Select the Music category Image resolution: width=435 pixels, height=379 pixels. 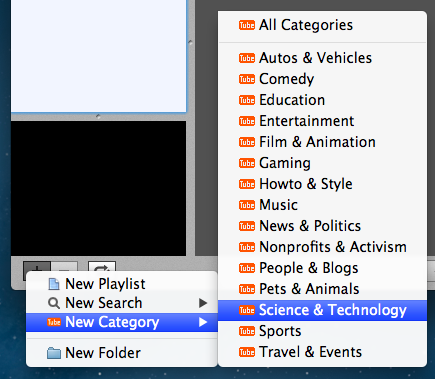pos(322,205)
